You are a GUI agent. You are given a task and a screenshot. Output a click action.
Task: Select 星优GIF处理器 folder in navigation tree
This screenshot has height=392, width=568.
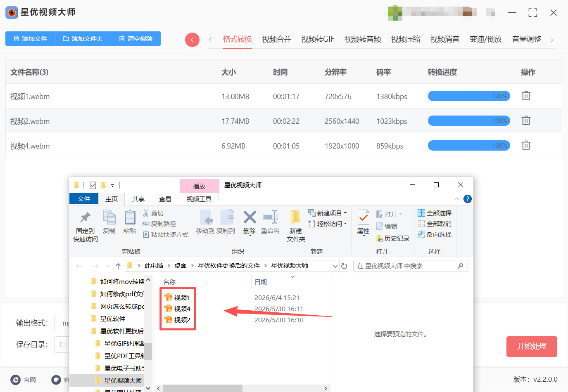pyautogui.click(x=120, y=343)
